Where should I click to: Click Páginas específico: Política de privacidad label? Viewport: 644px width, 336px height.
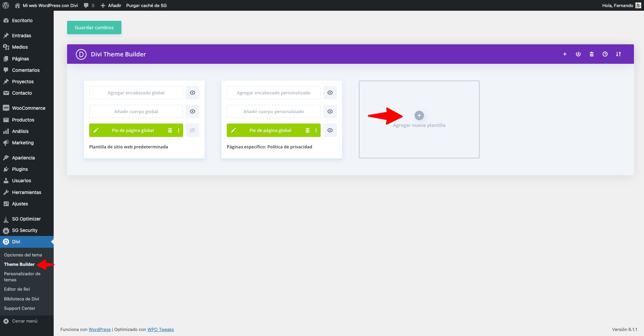coord(269,147)
